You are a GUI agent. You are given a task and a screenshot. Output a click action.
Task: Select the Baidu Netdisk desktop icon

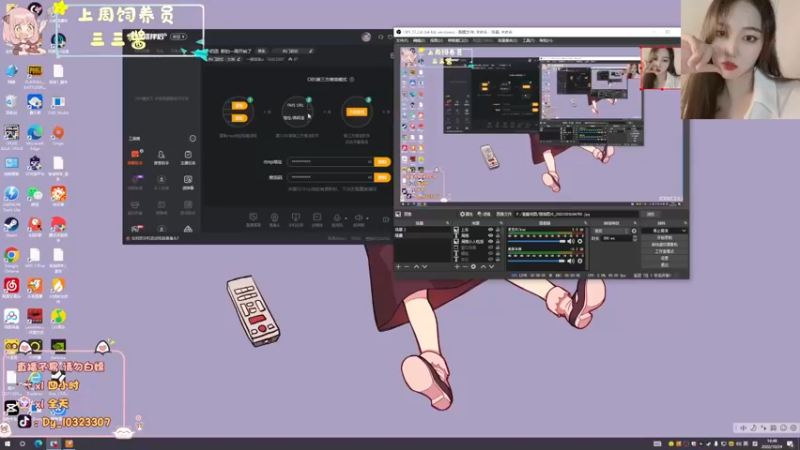pos(11,316)
